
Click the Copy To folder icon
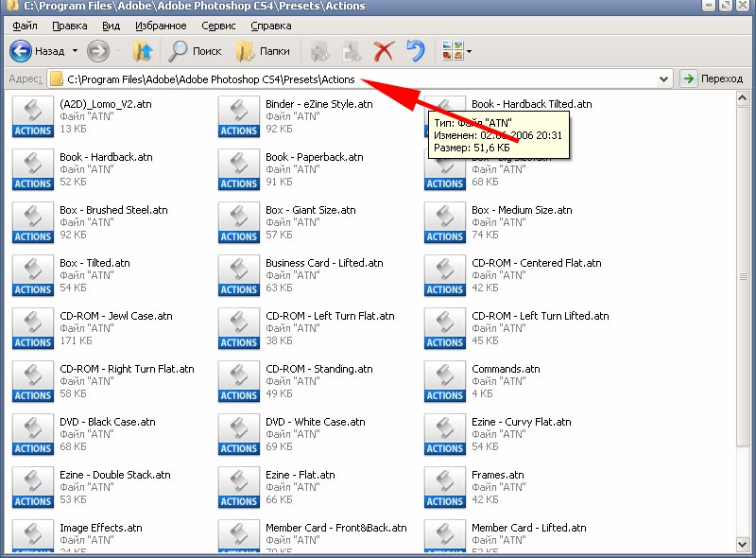tap(352, 51)
